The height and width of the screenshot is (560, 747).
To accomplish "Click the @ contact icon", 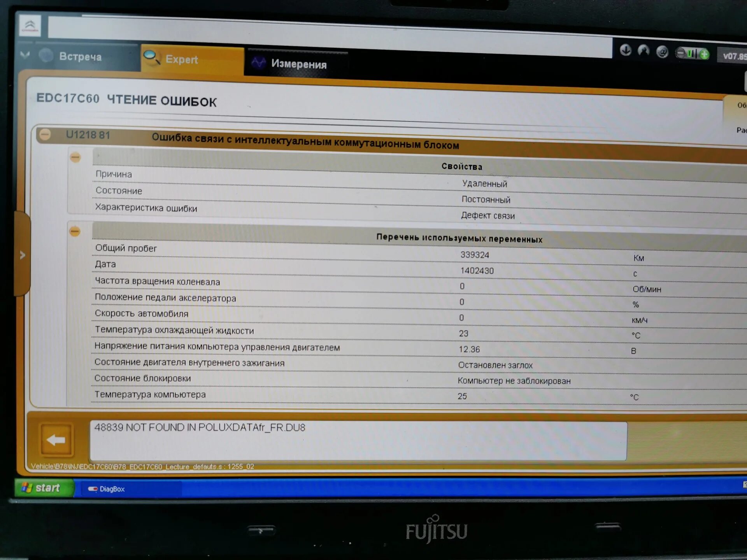I will 662,52.
